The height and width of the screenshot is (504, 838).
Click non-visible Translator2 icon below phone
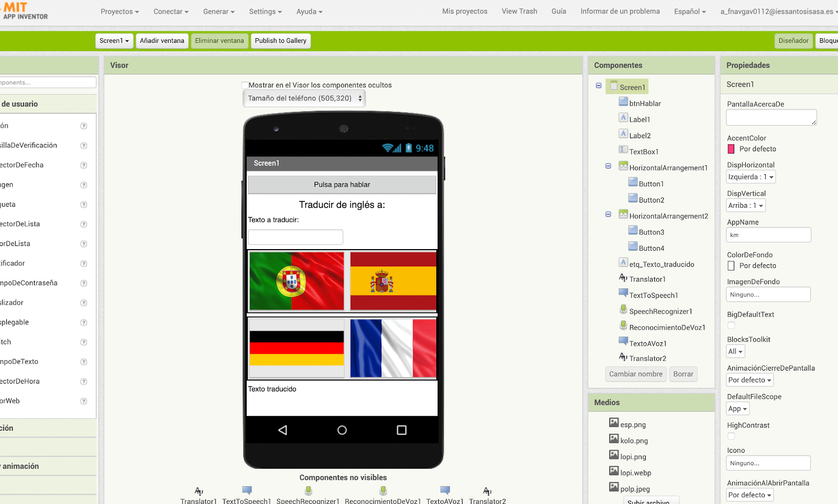(x=487, y=491)
